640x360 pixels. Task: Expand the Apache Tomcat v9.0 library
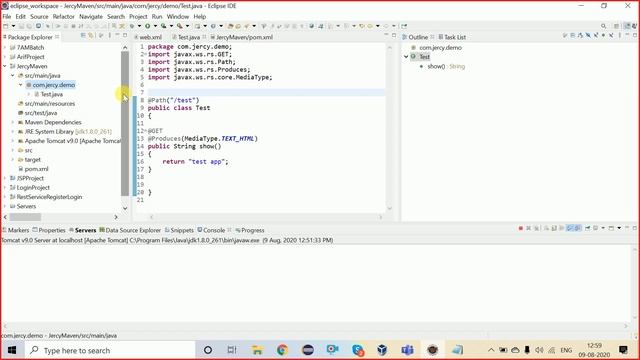[x=13, y=141]
